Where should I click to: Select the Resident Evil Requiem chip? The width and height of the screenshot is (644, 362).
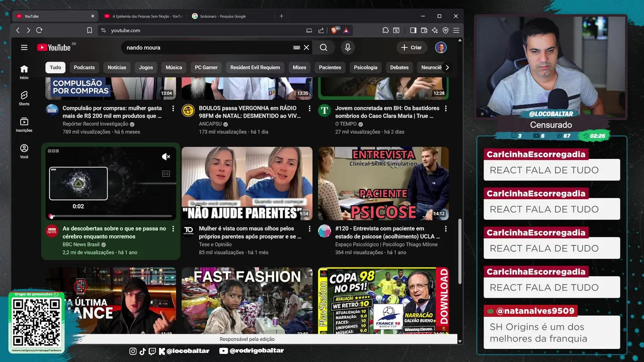[x=255, y=67]
